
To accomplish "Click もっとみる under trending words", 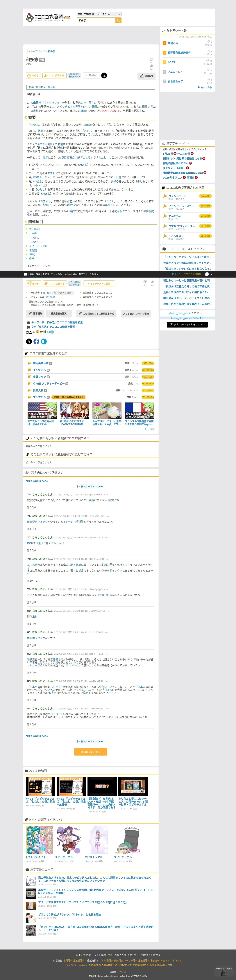I will [205, 87].
